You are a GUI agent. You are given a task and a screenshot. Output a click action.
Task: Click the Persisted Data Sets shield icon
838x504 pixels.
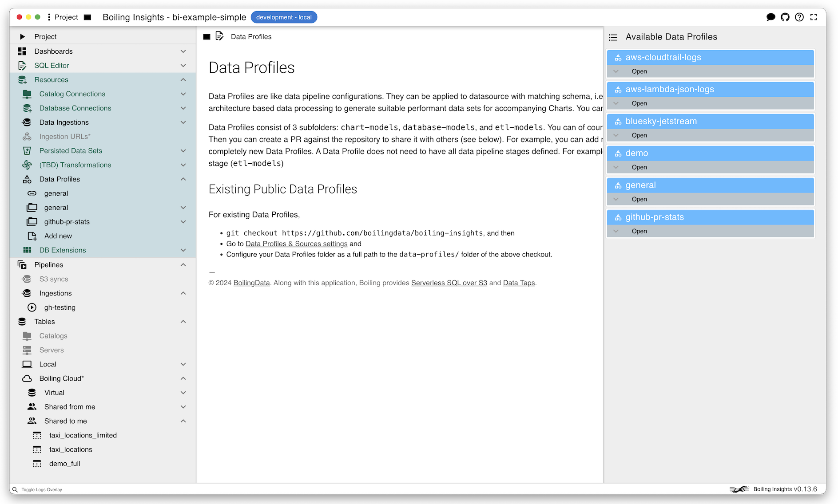coord(27,150)
